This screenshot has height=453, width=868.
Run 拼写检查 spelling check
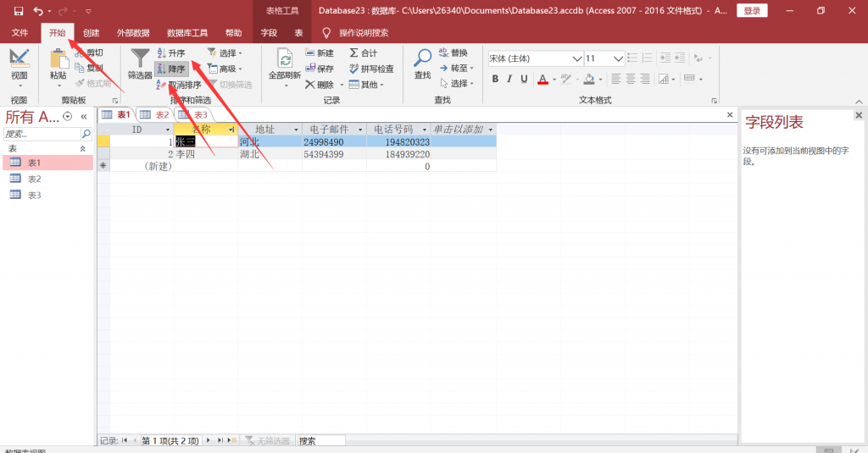pyautogui.click(x=371, y=69)
